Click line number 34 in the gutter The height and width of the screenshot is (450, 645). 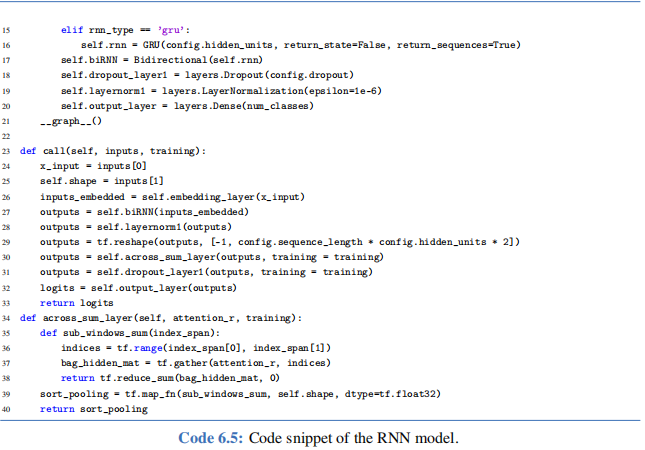pyautogui.click(x=9, y=317)
